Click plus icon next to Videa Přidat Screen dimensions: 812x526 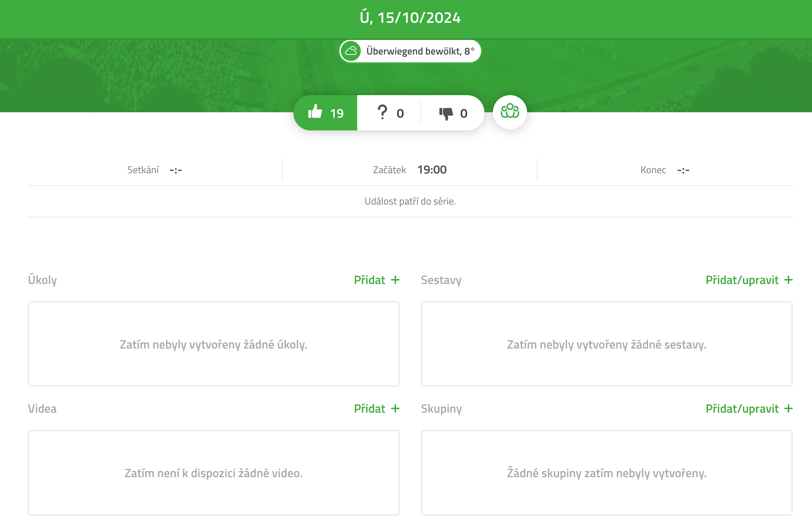click(395, 408)
